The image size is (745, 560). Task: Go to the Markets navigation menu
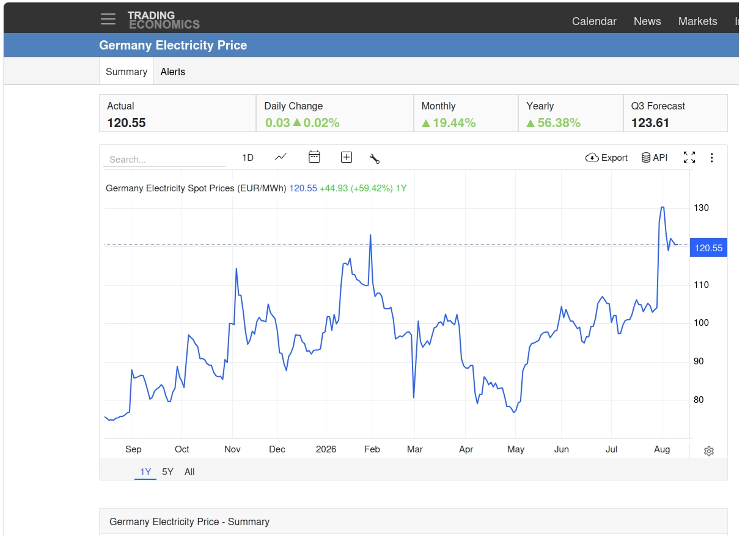(x=697, y=21)
